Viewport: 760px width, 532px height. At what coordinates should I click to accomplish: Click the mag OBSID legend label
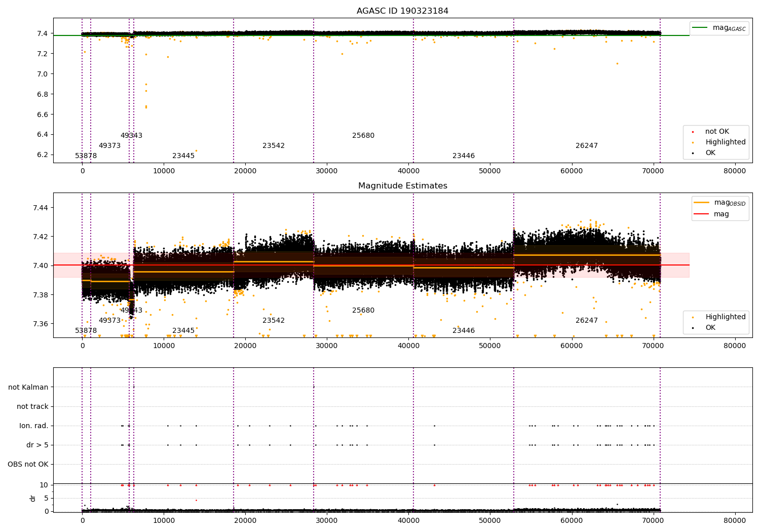(730, 203)
